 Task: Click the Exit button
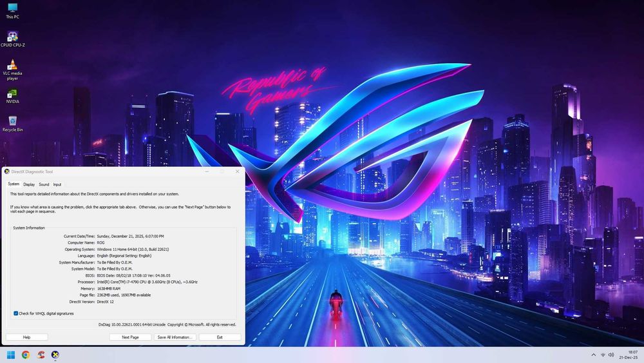coord(220,337)
